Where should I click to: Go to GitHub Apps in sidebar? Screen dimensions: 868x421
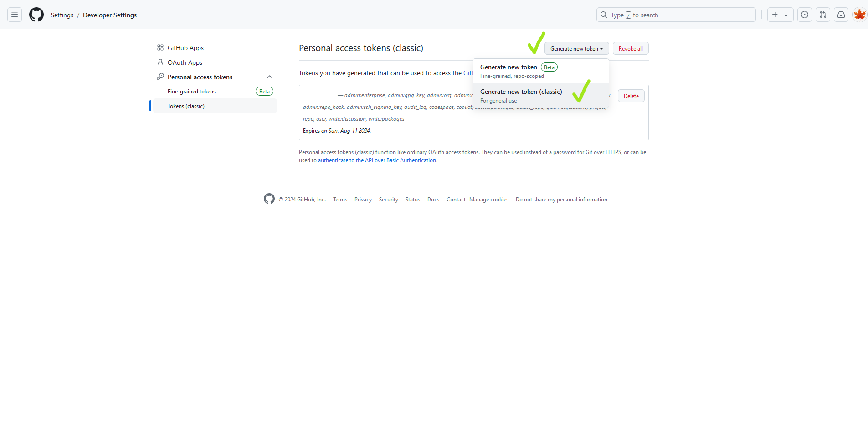click(x=185, y=48)
